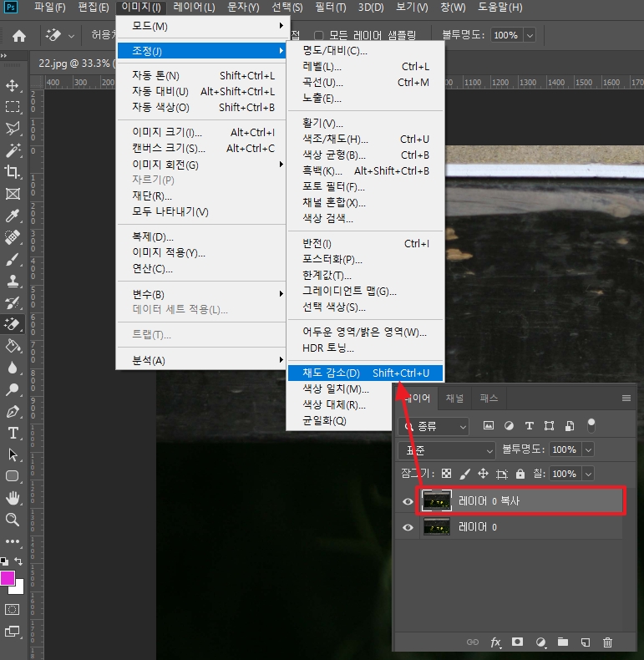Image resolution: width=644 pixels, height=660 pixels.
Task: Select the Healing Brush tool
Action: click(13, 237)
